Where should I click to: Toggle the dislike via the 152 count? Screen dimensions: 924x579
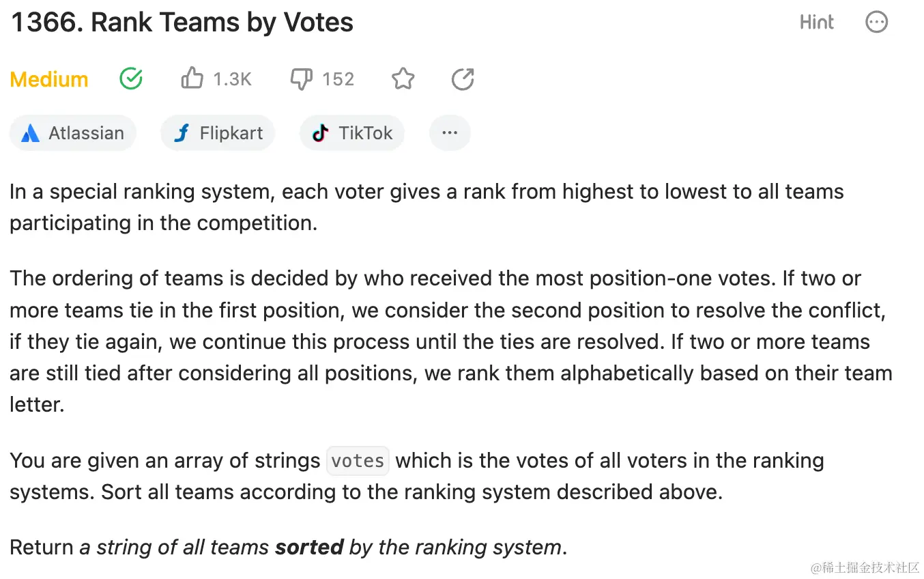[338, 80]
